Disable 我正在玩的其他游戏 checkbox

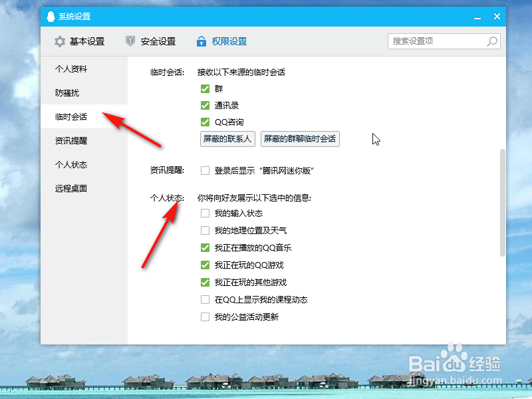[205, 282]
